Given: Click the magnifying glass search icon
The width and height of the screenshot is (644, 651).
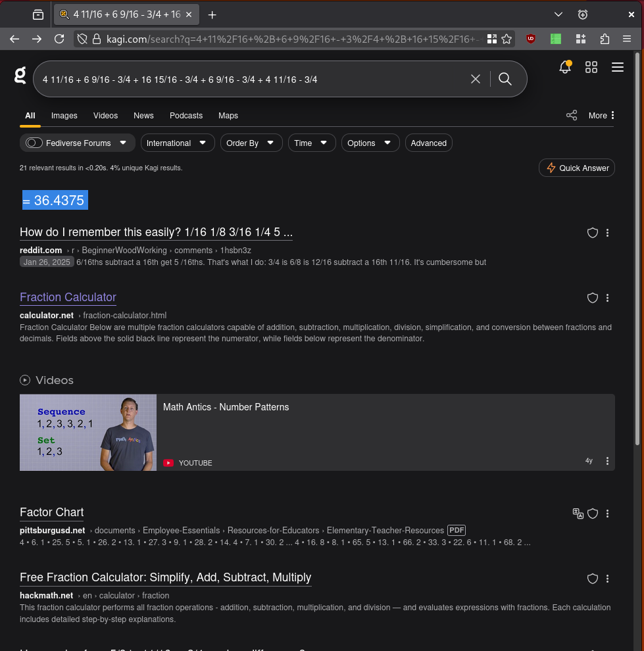Looking at the screenshot, I should click(x=505, y=79).
